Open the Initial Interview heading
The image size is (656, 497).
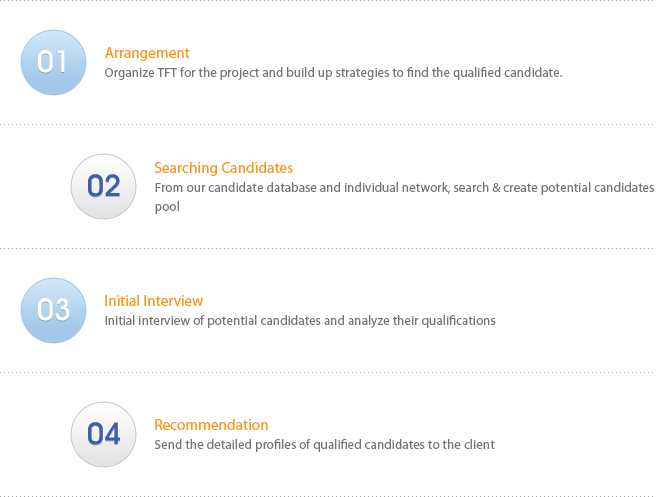tap(154, 301)
